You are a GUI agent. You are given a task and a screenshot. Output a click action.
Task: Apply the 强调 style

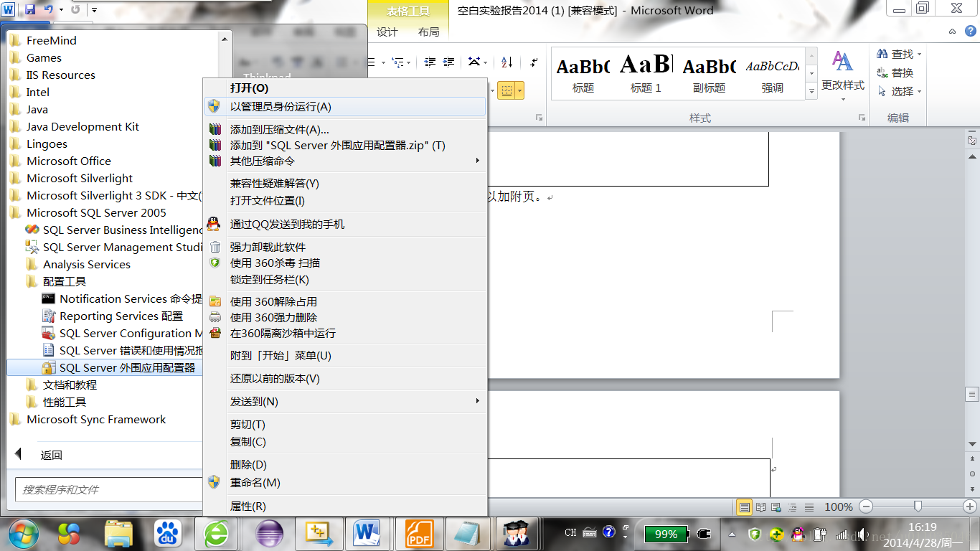coord(772,75)
